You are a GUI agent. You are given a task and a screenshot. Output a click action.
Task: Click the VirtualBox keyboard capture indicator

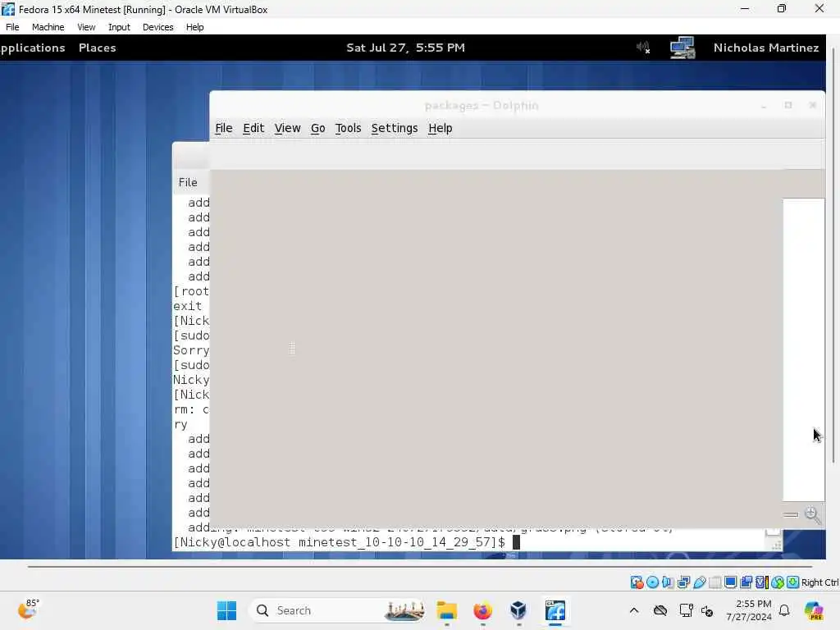pos(793,582)
